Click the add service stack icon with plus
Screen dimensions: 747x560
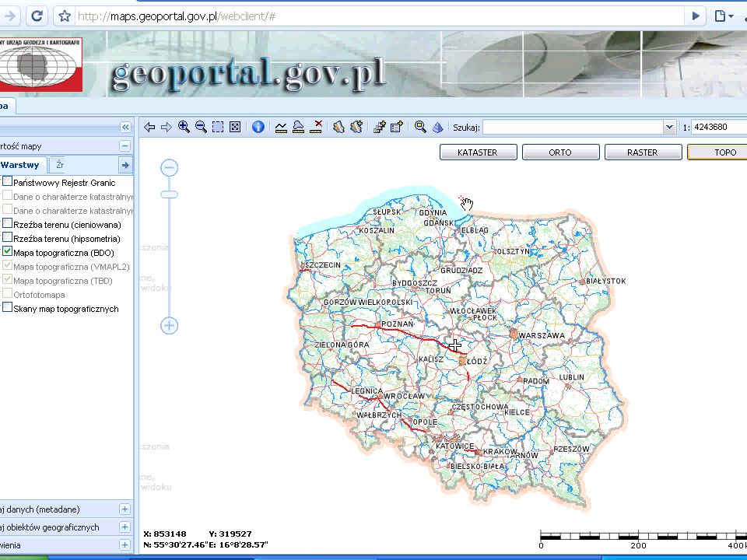pyautogui.click(x=380, y=127)
